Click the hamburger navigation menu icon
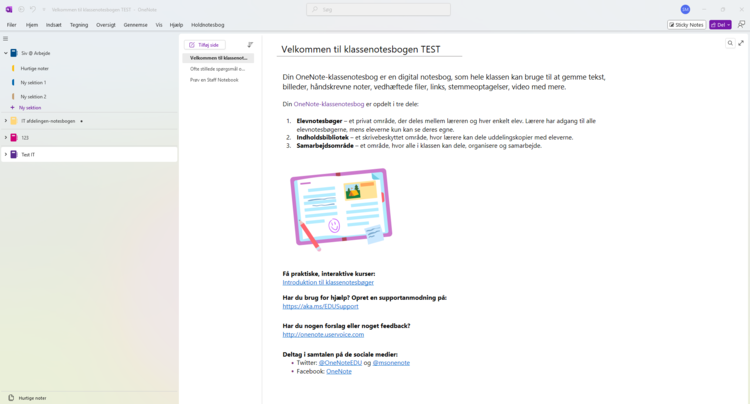Screen dimensions: 750x404 pos(5,39)
